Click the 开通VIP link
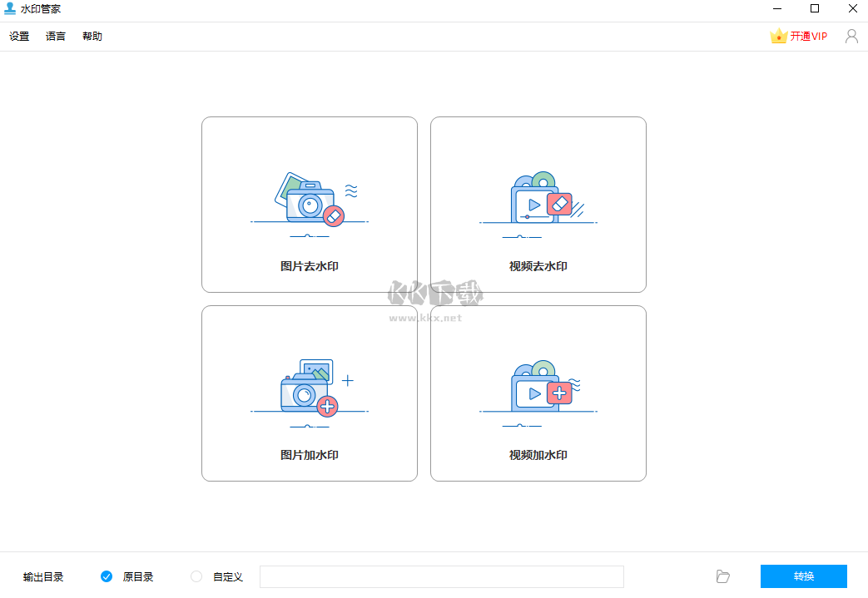868x598 pixels. point(808,36)
